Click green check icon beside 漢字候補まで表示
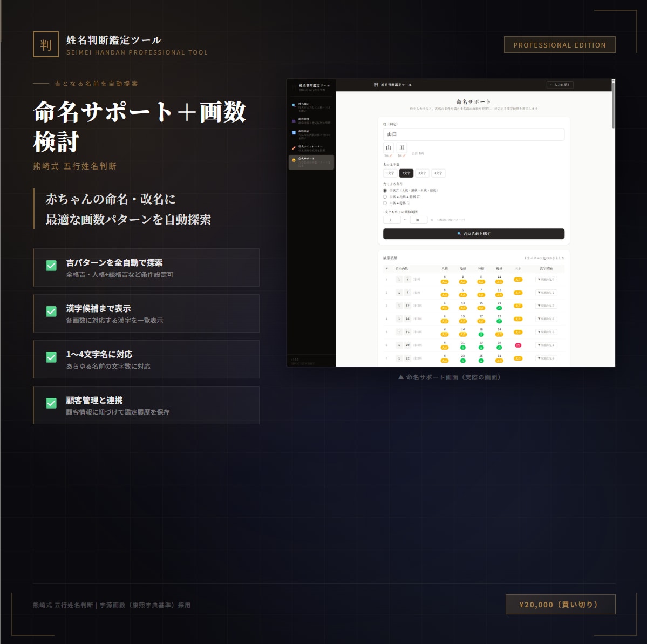 coord(51,311)
